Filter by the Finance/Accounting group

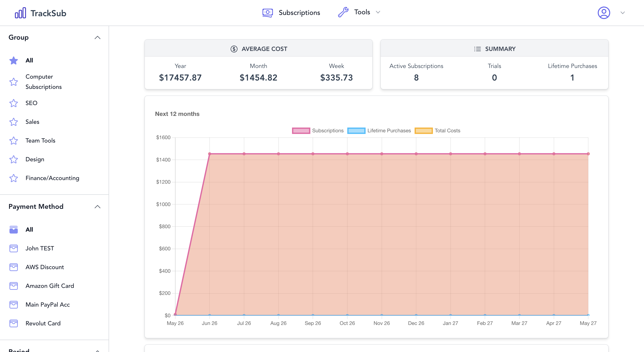tap(52, 178)
